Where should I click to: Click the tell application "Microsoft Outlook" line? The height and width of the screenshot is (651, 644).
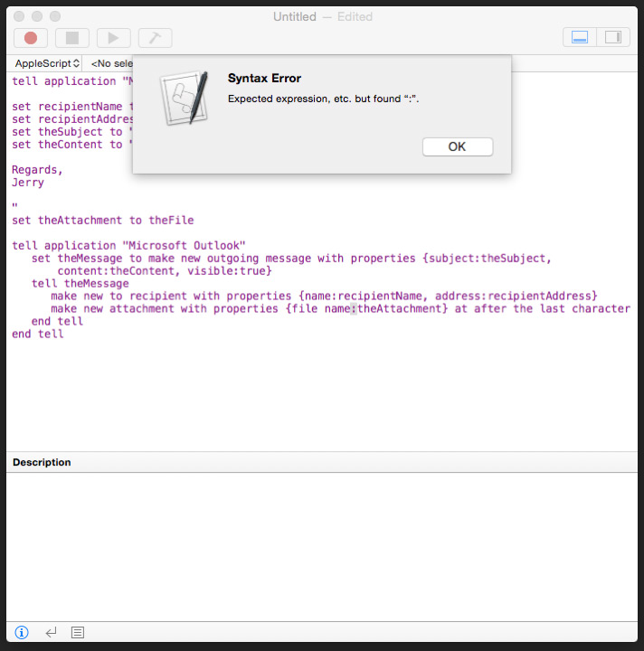click(128, 245)
